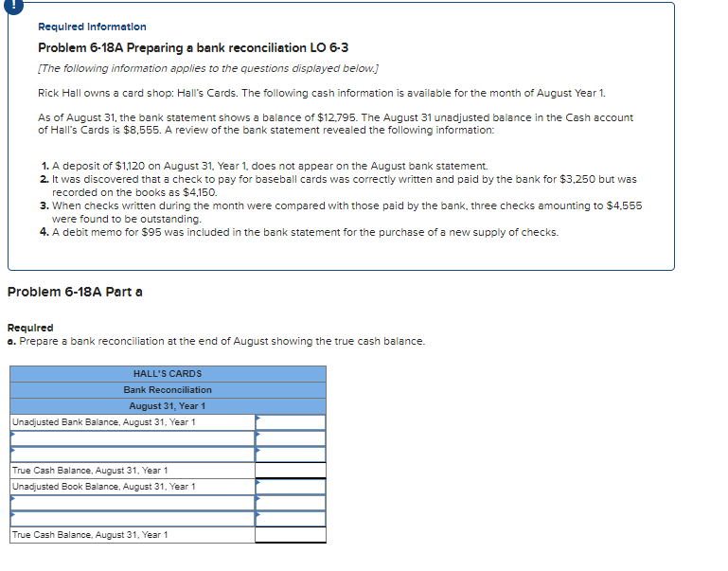
Task: Open second book adjustment description dropdown
Action: [x=133, y=519]
